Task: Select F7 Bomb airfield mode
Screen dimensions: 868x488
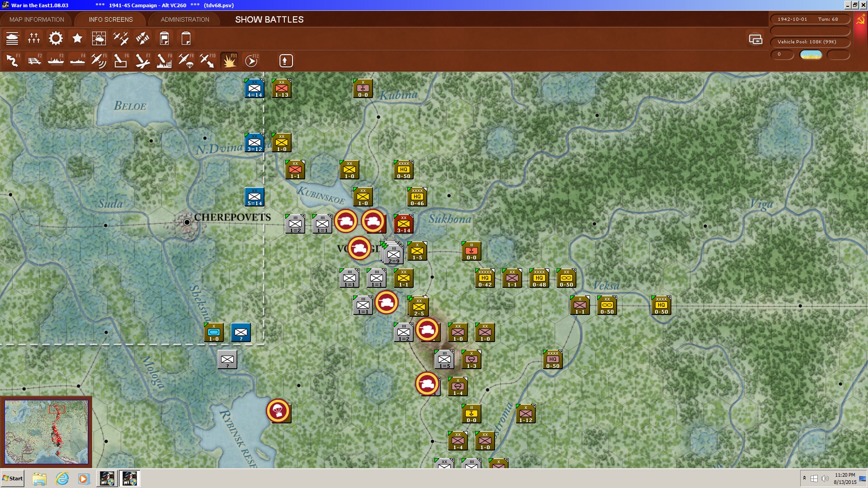Action: click(142, 61)
